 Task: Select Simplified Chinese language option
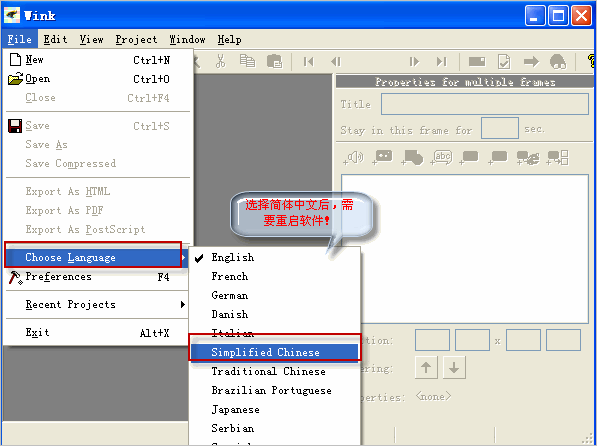click(274, 352)
